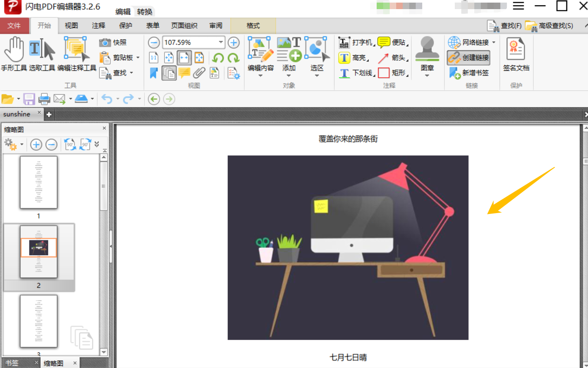Image resolution: width=588 pixels, height=368 pixels.
Task: Select page 1 thumbnail
Action: [x=39, y=182]
